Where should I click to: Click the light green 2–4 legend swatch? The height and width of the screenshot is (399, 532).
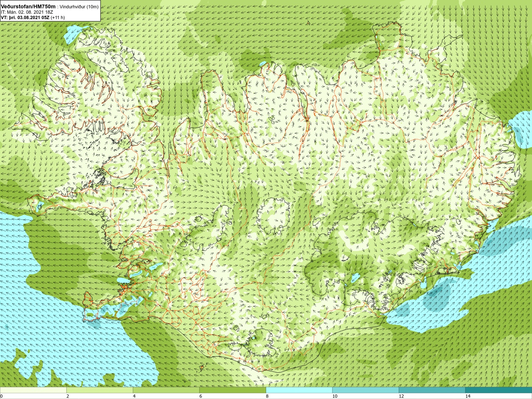100,390
